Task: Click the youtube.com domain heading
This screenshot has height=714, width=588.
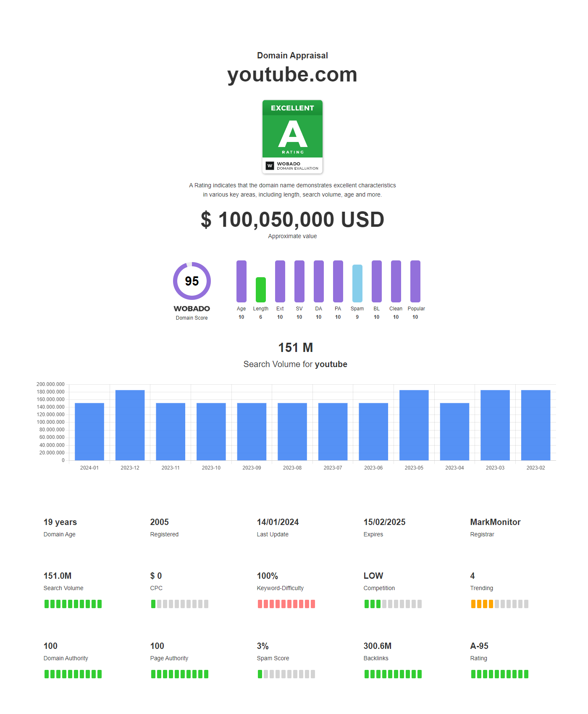Action: coord(292,75)
